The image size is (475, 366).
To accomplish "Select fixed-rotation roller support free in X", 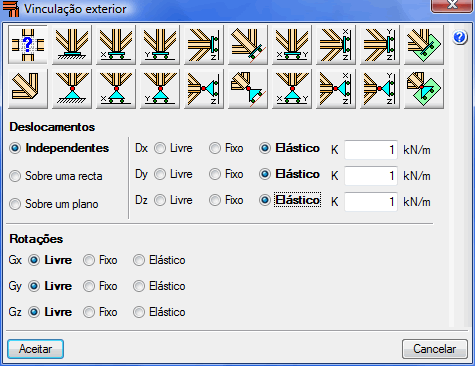I will click(116, 44).
